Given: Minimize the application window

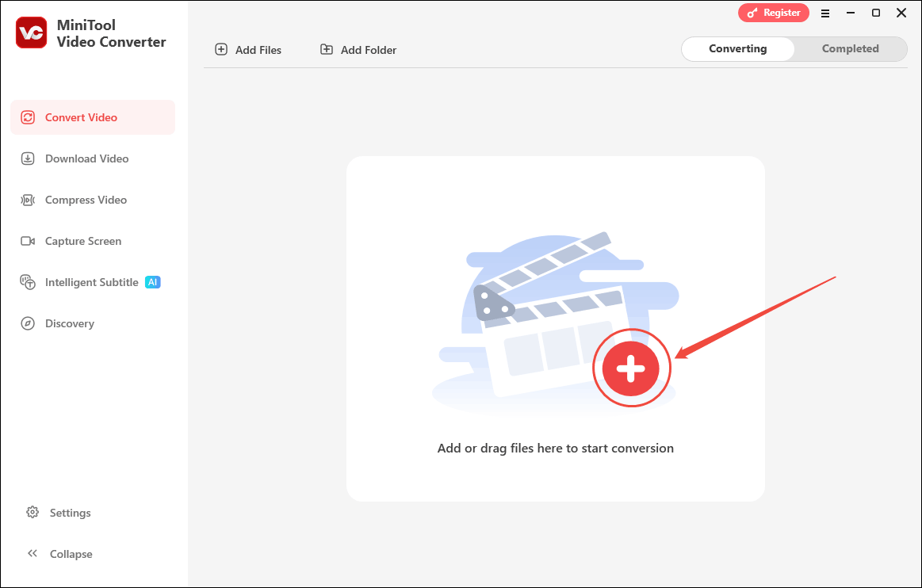Looking at the screenshot, I should point(850,13).
